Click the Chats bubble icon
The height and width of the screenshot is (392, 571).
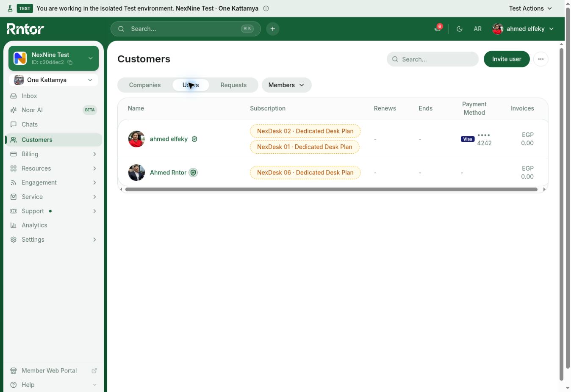click(x=14, y=124)
